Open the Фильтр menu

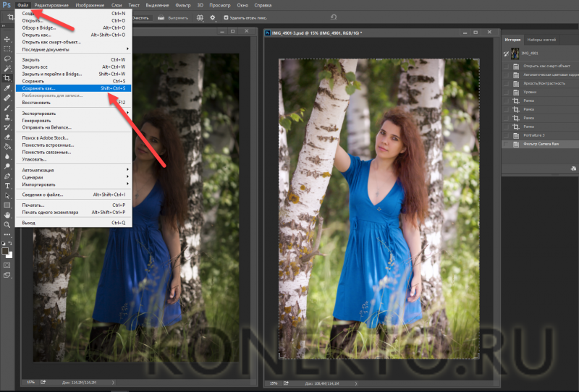click(x=183, y=5)
